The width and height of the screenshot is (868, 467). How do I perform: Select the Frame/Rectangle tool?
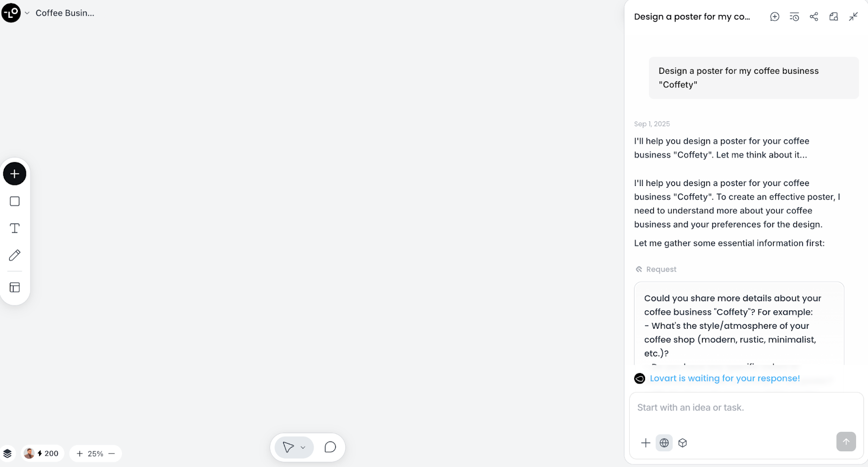tap(14, 201)
